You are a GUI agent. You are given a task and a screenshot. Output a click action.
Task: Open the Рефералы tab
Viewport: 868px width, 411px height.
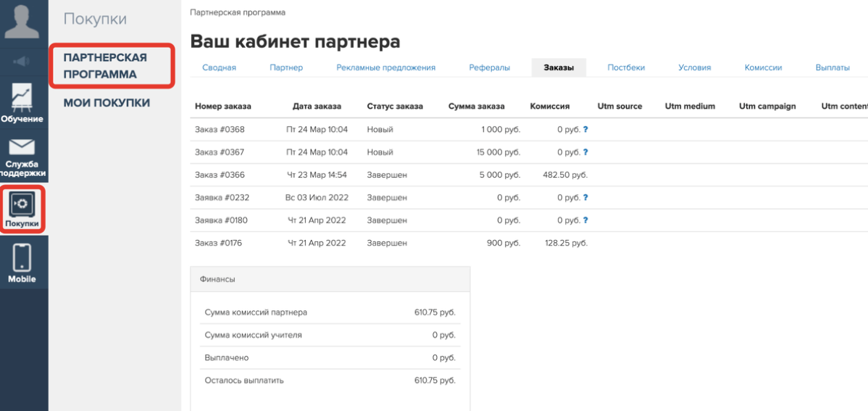tap(489, 67)
